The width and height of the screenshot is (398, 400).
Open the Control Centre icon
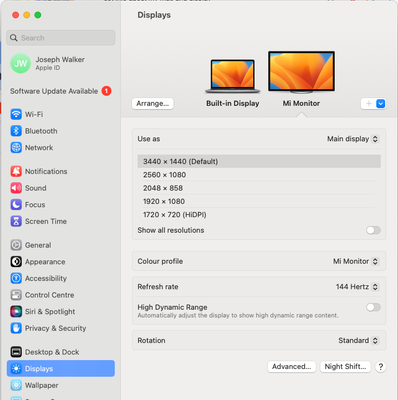(16, 295)
